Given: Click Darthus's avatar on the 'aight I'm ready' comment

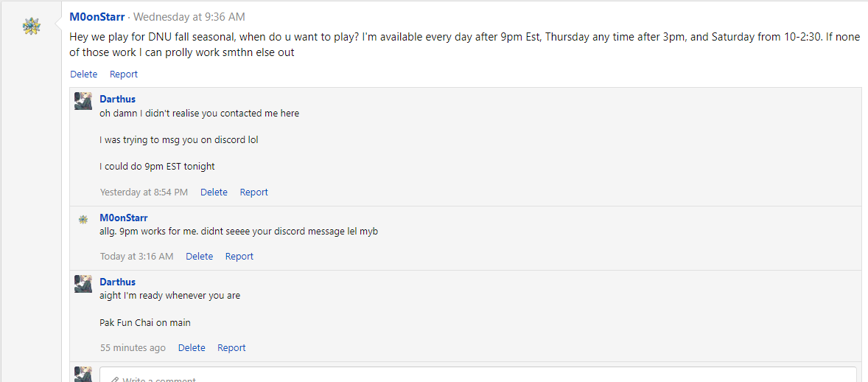Looking at the screenshot, I should (x=83, y=284).
